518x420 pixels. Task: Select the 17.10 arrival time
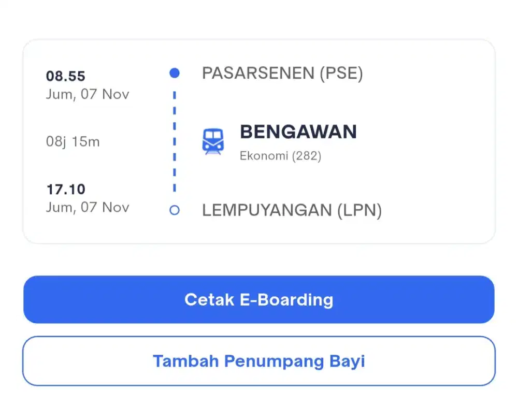pos(65,190)
